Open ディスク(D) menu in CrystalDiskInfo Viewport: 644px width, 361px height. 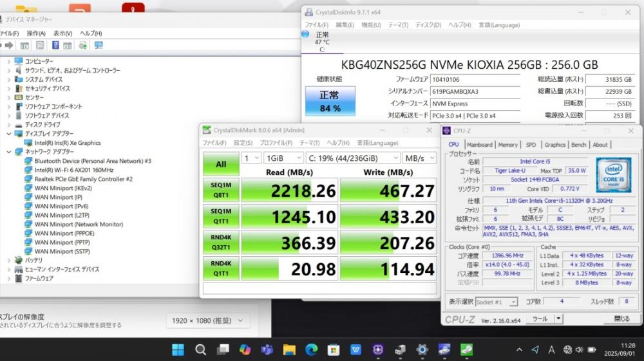[428, 25]
